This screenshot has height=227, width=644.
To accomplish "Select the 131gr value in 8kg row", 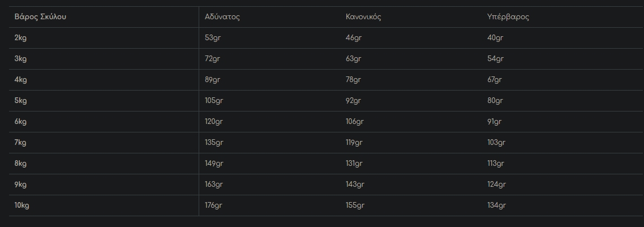I will click(x=354, y=164).
